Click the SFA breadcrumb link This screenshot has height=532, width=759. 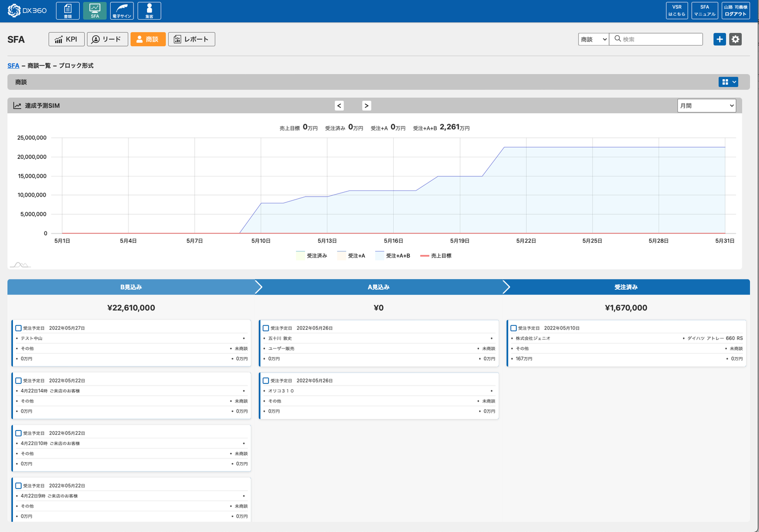coord(13,66)
